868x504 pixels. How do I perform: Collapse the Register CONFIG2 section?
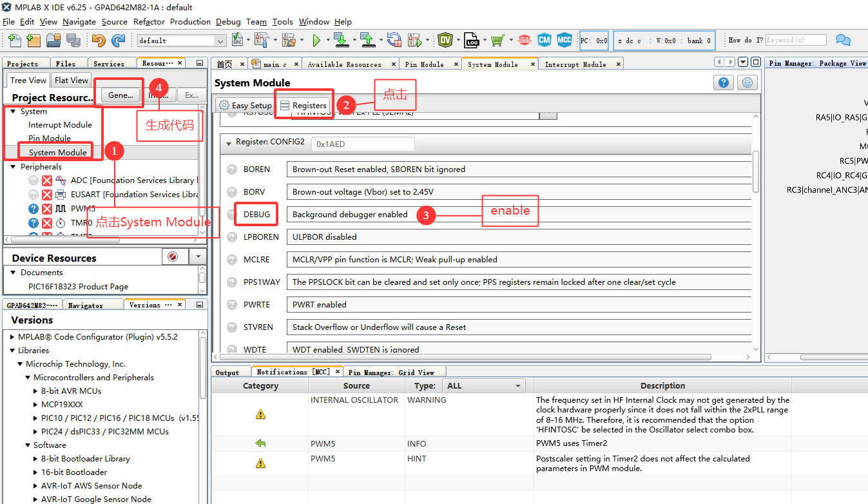pos(228,143)
